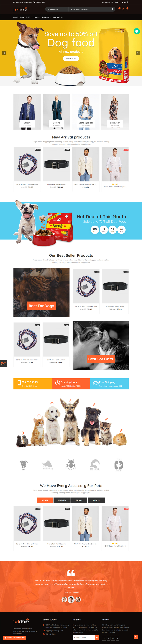Expand the Elements menu dropdown
Screen dimensions: 142x644
tap(46, 17)
